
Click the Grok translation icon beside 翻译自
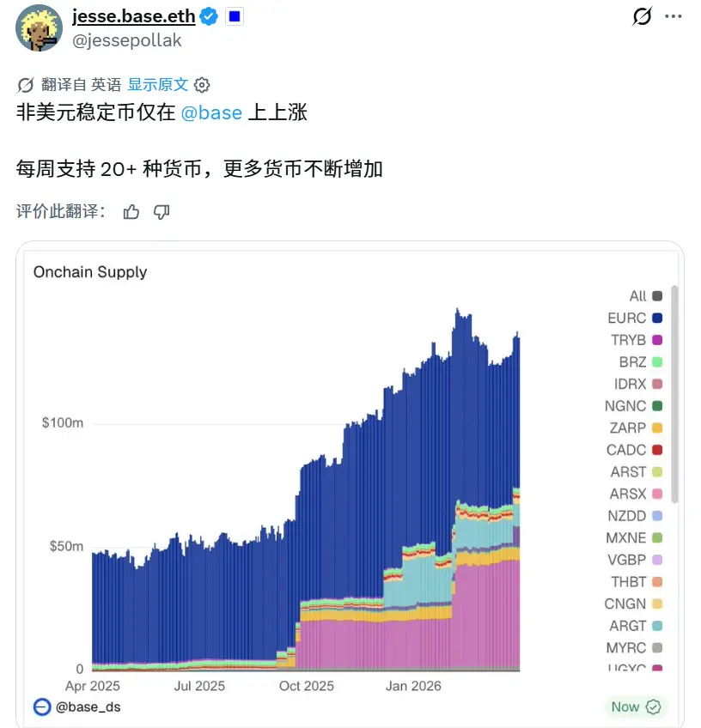coord(25,86)
